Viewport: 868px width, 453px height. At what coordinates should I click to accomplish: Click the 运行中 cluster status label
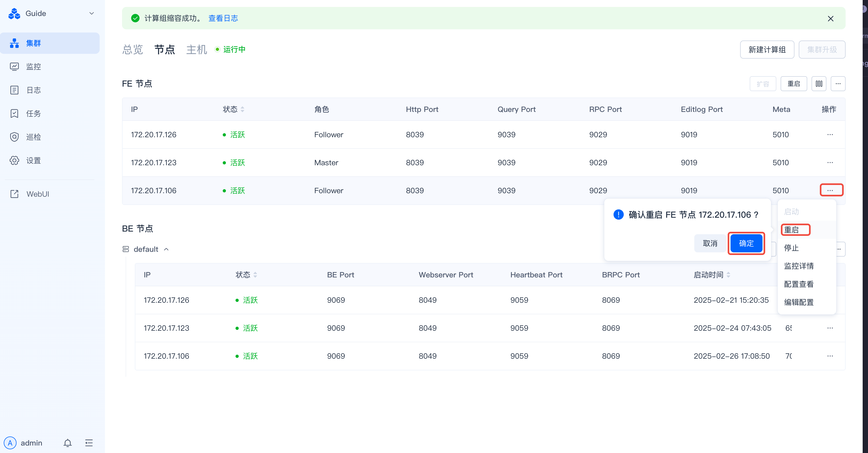[x=234, y=50]
